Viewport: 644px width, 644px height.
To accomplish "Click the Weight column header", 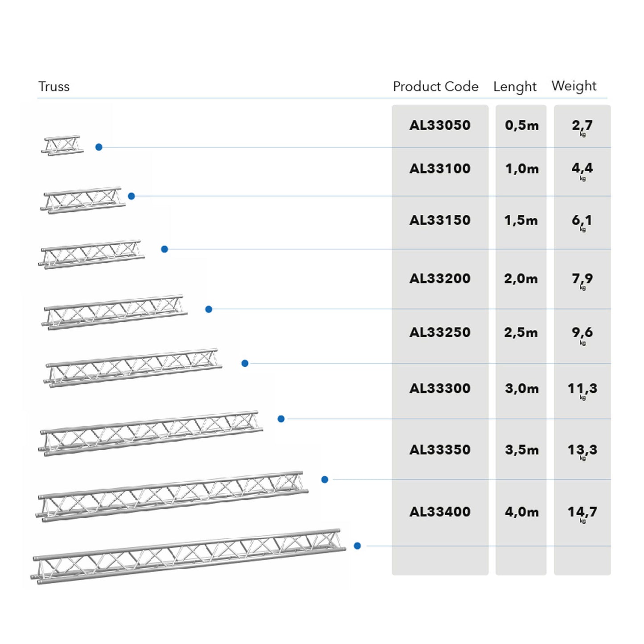I will pos(574,86).
